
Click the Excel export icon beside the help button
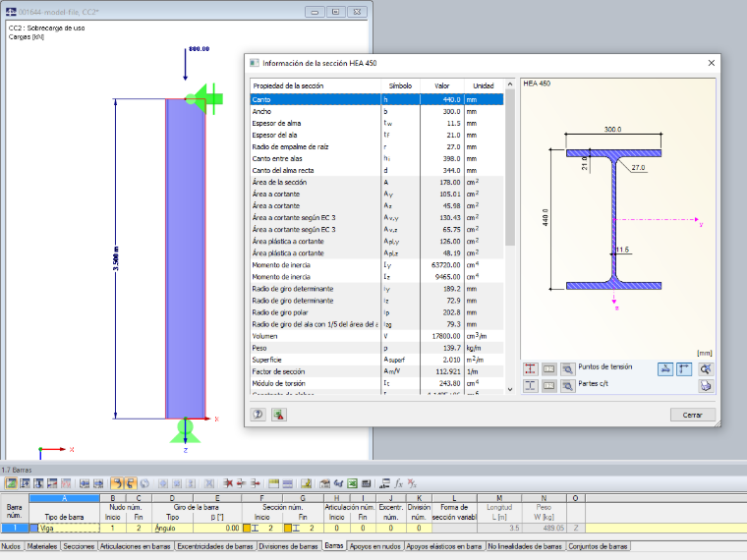click(279, 415)
